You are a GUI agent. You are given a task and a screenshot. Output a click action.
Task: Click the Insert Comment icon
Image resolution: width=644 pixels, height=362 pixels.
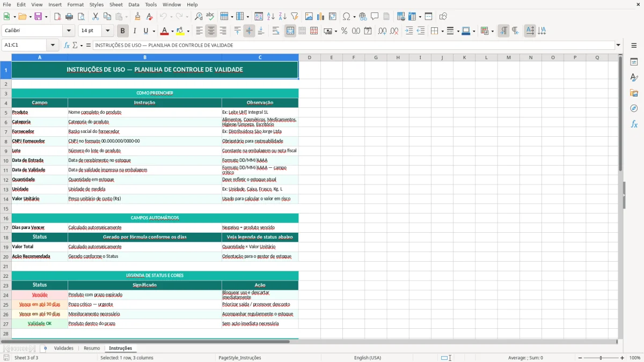point(375,17)
